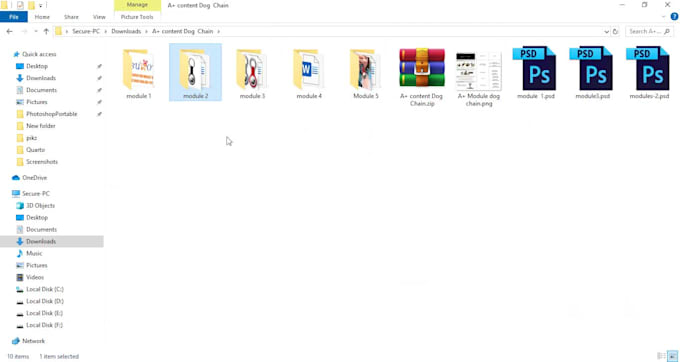Open the module 3 folder
Viewport: 680px width, 362px height.
252,73
